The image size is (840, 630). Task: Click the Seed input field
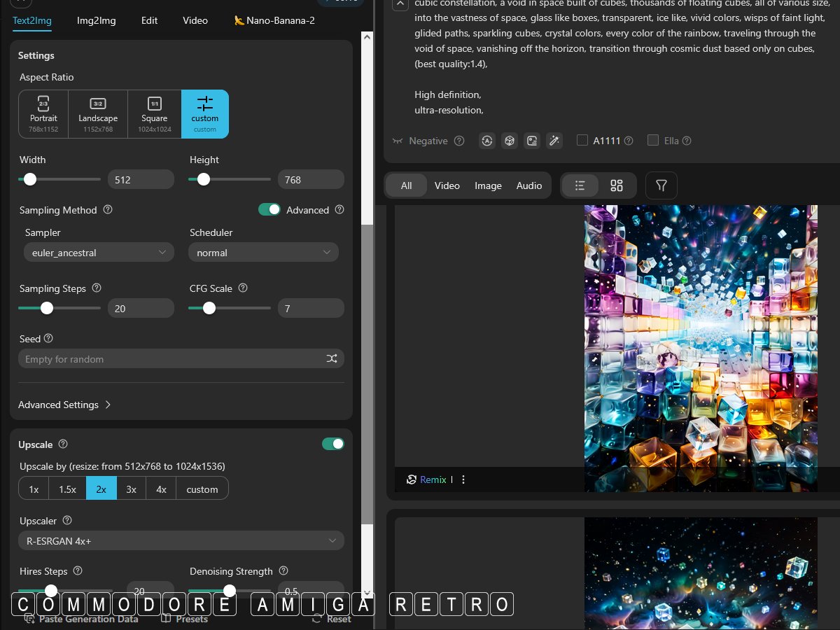[x=171, y=359]
